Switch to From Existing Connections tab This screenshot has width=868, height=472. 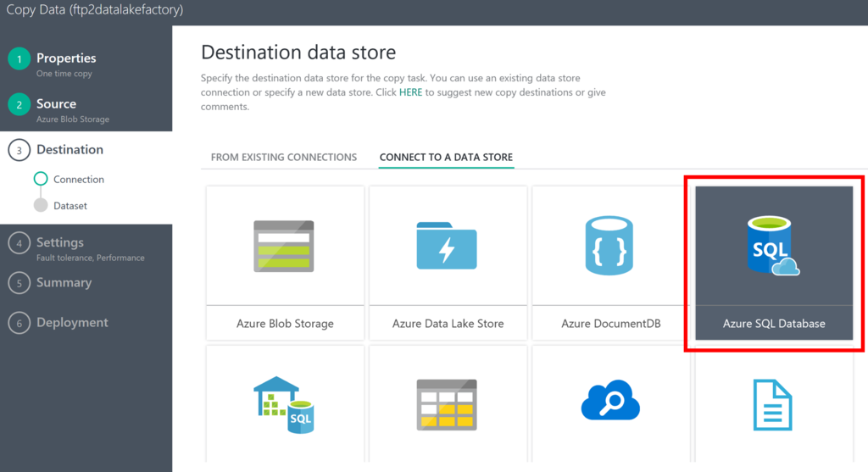284,157
